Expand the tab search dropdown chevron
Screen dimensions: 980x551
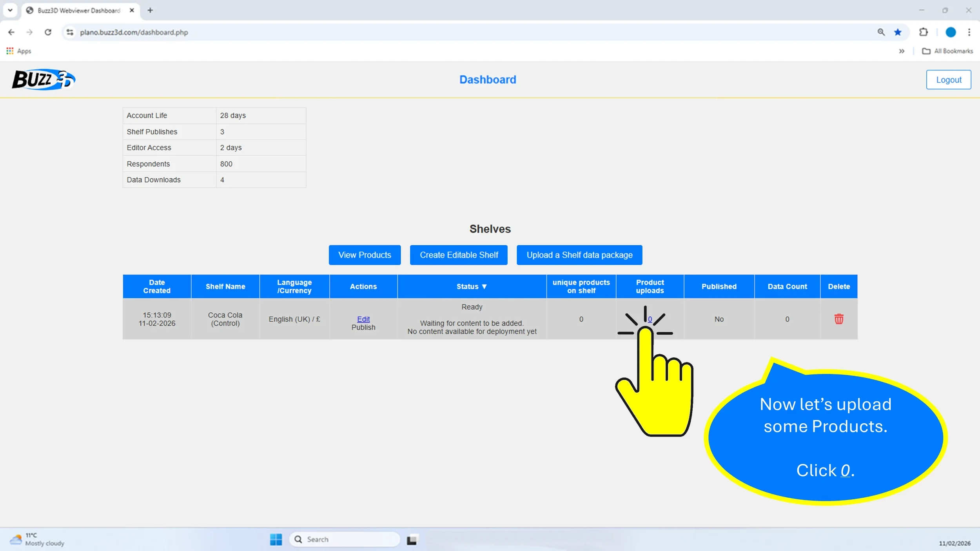(x=10, y=10)
